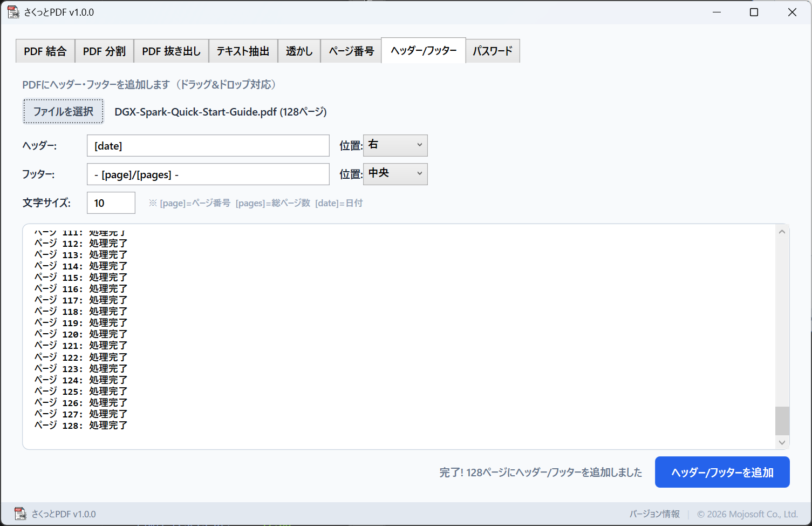The image size is (812, 526).
Task: Go to the テキスト抽出 tab
Action: [x=243, y=51]
